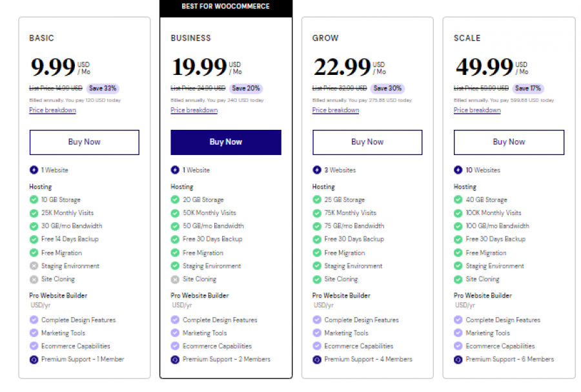Click the Premium Support icon in Basic plan
This screenshot has width=581, height=392.
tap(34, 359)
